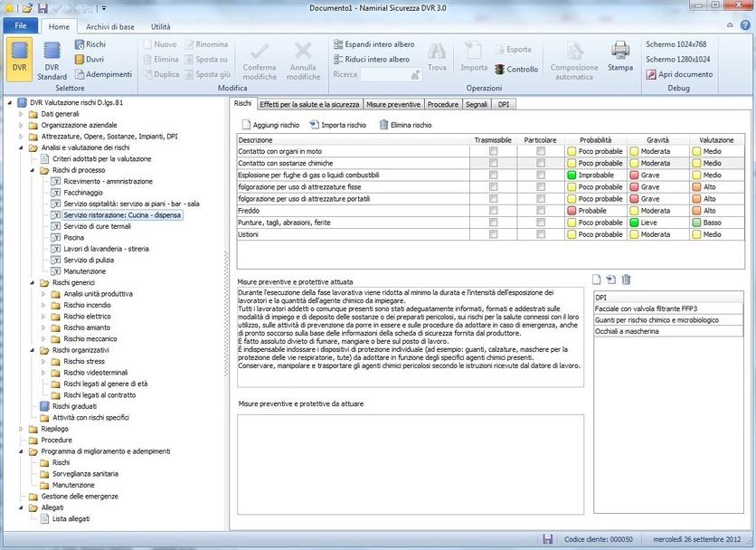Click the DVR Standard ribbon icon
The image size is (756, 550).
point(52,54)
